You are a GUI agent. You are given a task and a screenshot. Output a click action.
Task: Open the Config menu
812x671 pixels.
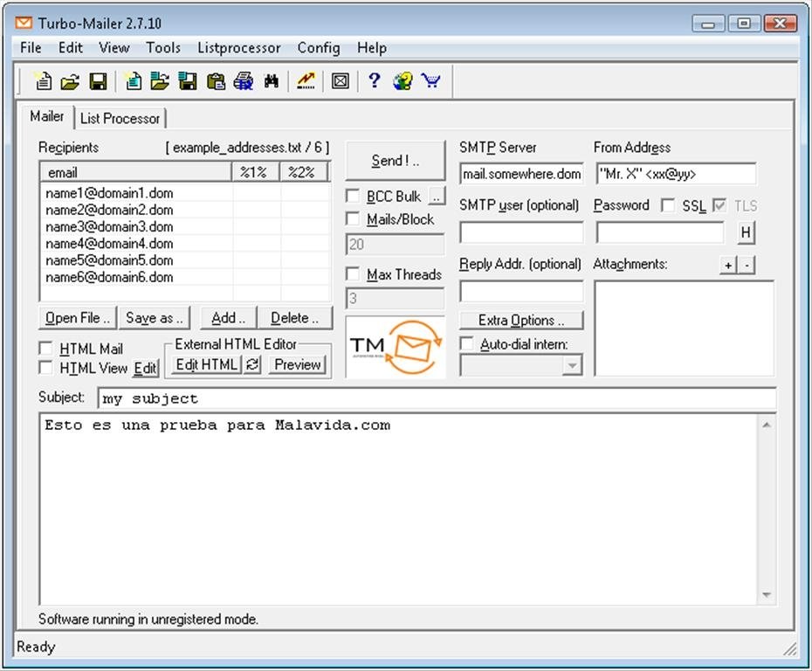(x=319, y=48)
